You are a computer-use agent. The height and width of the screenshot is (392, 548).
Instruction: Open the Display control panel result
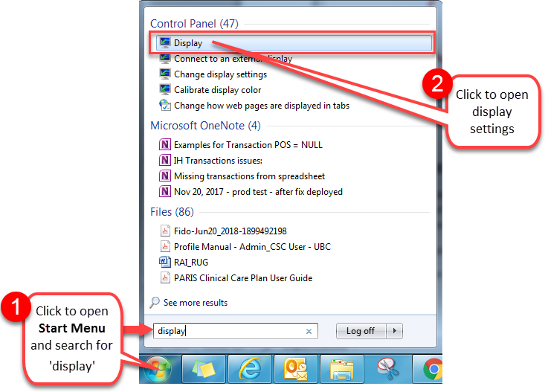pyautogui.click(x=188, y=43)
